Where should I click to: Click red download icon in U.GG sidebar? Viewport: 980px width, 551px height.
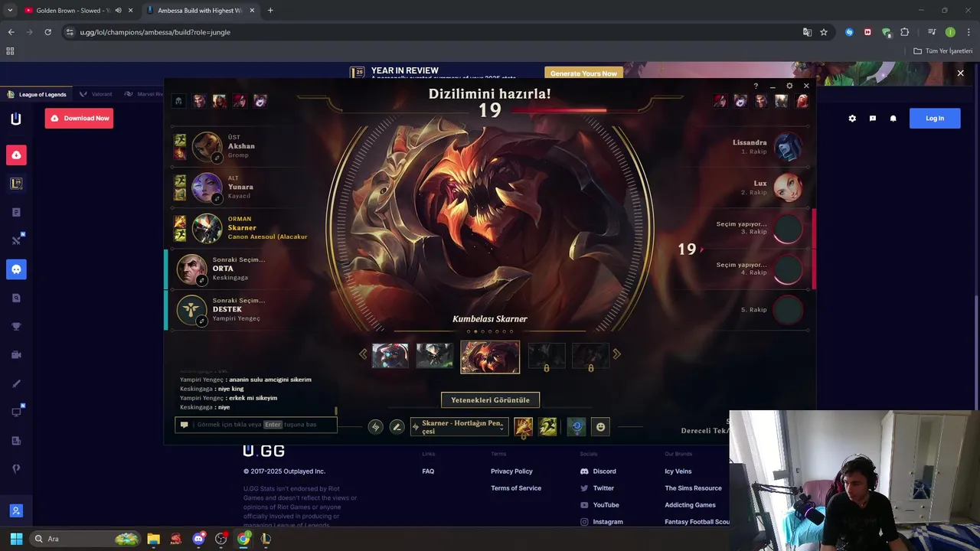pyautogui.click(x=16, y=155)
